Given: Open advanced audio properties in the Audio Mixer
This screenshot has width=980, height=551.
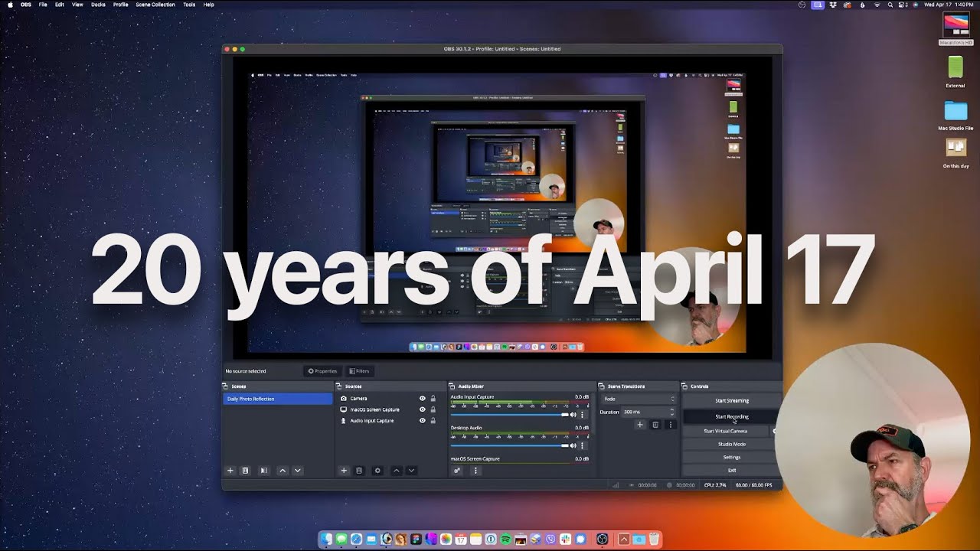Looking at the screenshot, I should (457, 471).
